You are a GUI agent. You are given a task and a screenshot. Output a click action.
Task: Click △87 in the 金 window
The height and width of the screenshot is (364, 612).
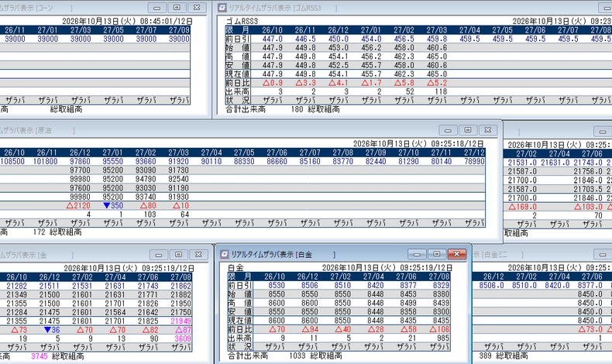tap(183, 330)
